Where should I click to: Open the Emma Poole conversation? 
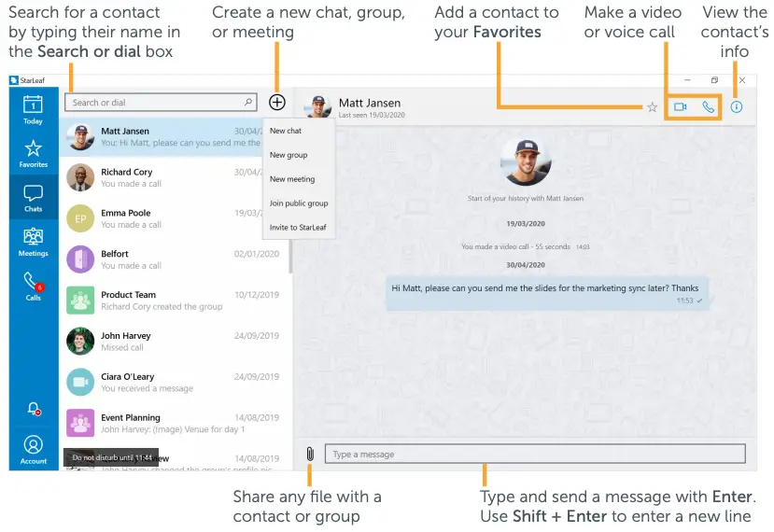tap(162, 218)
